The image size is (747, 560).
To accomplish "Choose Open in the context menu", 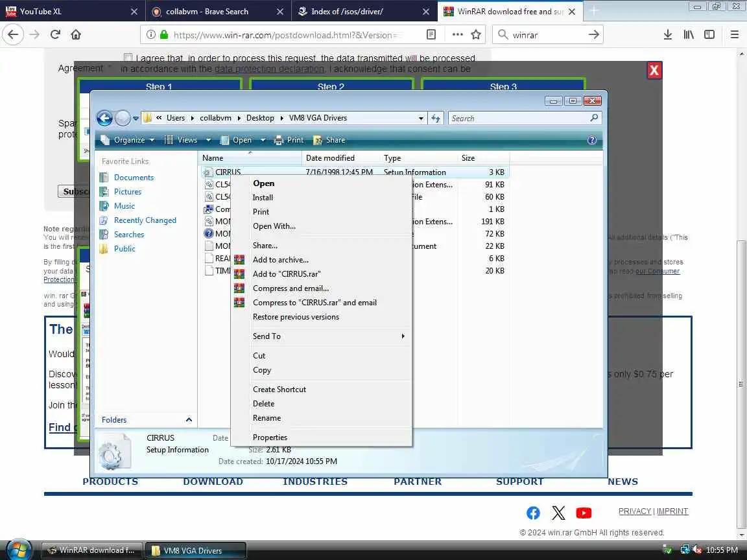I will coord(322,183).
